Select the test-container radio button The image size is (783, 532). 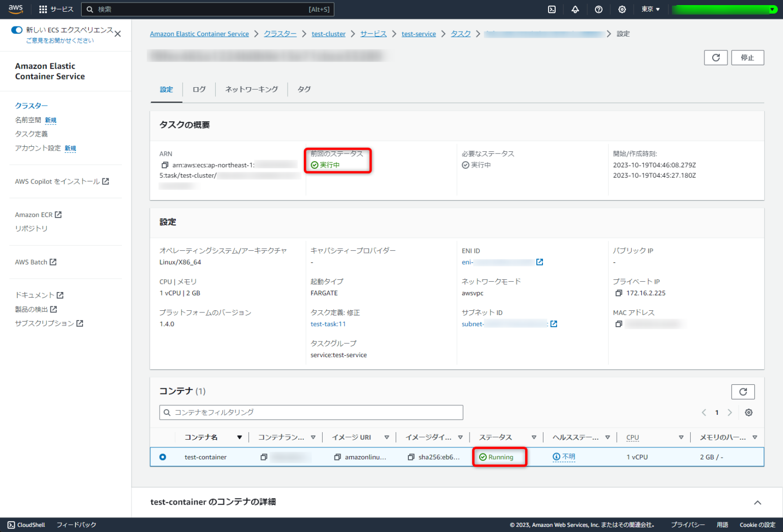163,457
